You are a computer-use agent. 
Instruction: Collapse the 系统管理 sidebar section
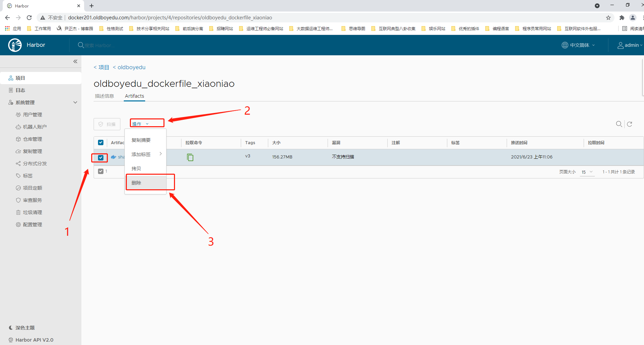click(x=75, y=102)
